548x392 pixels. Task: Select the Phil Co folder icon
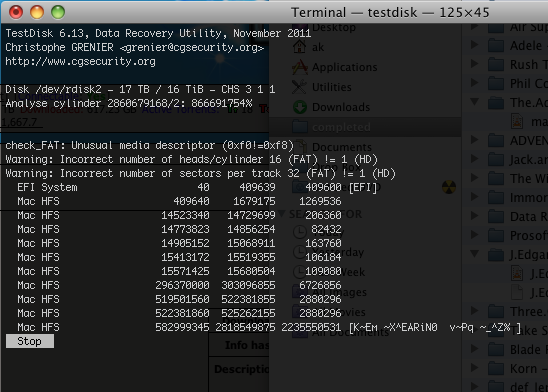tap(496, 84)
